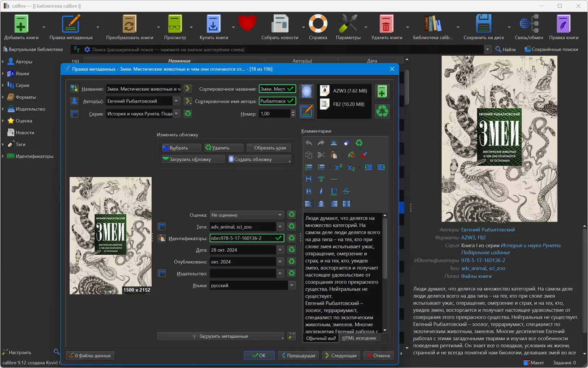588x368 pixels.
Task: Click the Загрузить обложку button
Action: point(193,159)
